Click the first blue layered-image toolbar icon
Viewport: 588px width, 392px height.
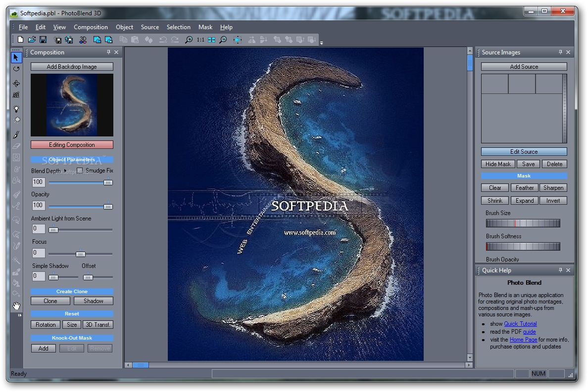pyautogui.click(x=97, y=40)
